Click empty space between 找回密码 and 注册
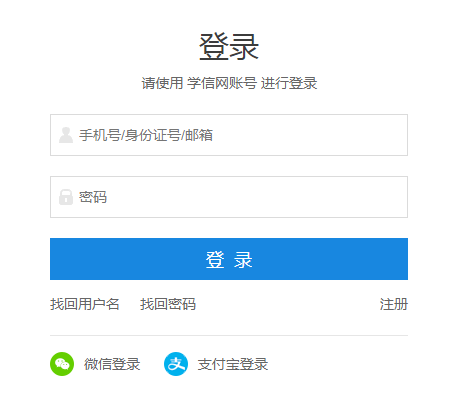The height and width of the screenshot is (394, 454). click(x=287, y=304)
